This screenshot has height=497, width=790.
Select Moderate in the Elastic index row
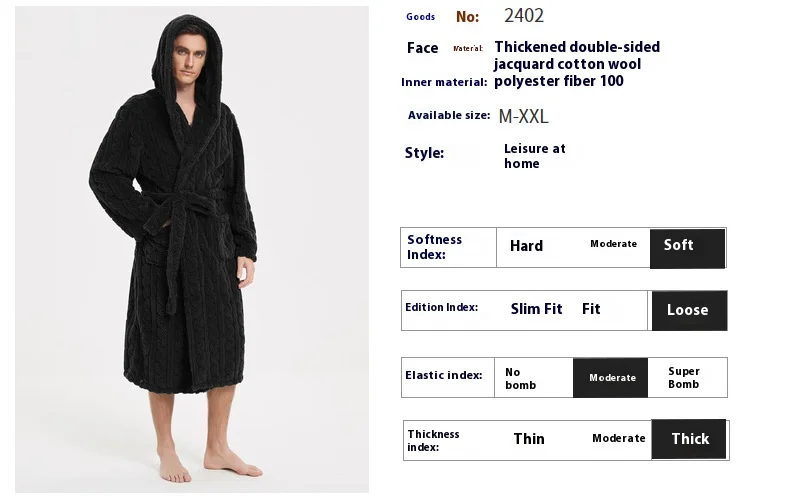610,378
